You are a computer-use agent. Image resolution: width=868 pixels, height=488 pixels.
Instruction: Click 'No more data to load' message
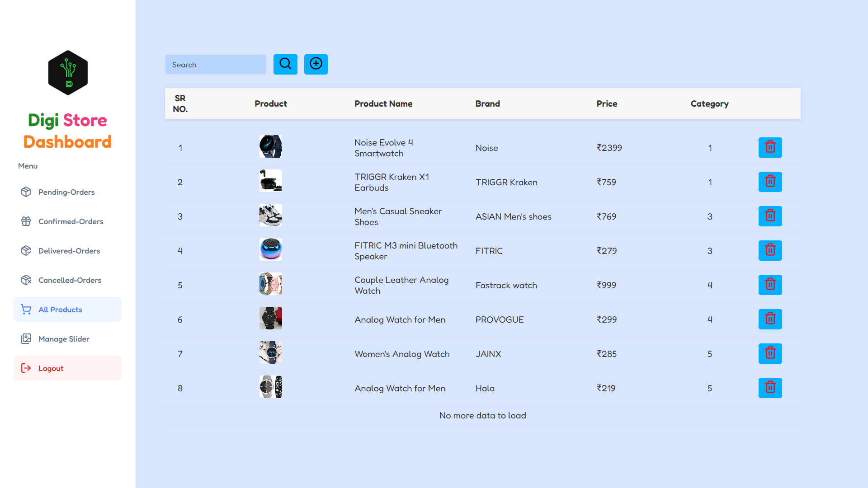(483, 415)
